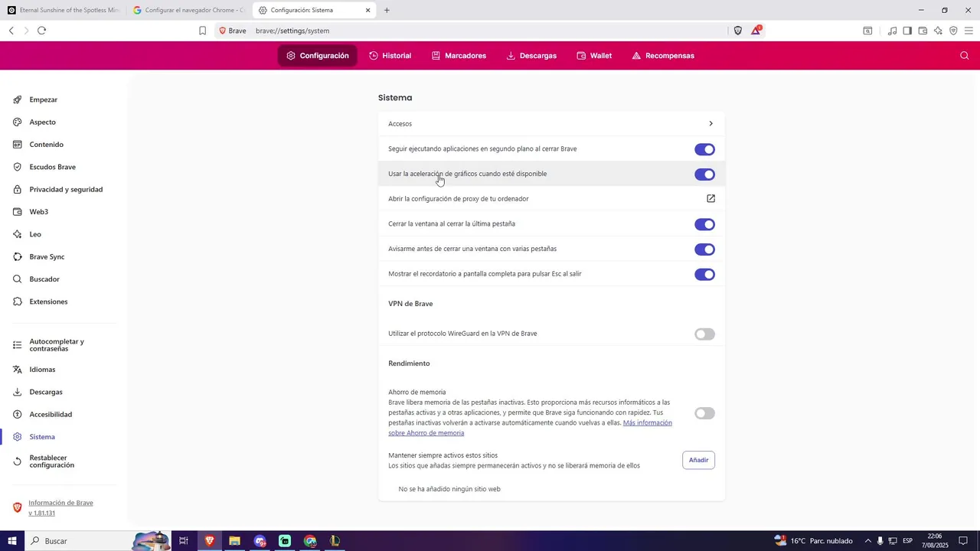The width and height of the screenshot is (980, 551).
Task: Switch to the Recompensas tab
Action: 663,56
